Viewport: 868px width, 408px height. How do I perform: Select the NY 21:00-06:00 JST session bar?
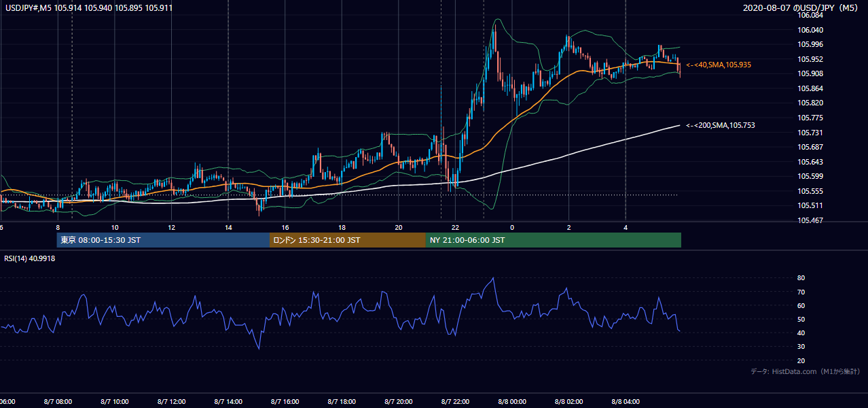[x=554, y=240]
